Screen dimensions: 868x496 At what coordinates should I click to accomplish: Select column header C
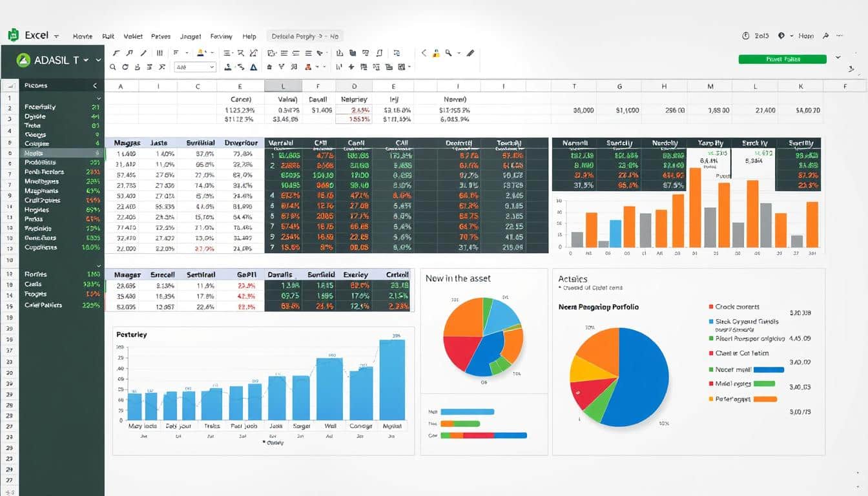[x=197, y=86]
